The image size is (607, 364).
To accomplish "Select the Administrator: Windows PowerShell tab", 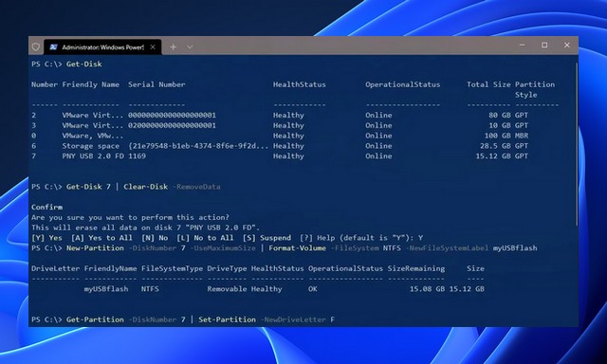I will 102,46.
